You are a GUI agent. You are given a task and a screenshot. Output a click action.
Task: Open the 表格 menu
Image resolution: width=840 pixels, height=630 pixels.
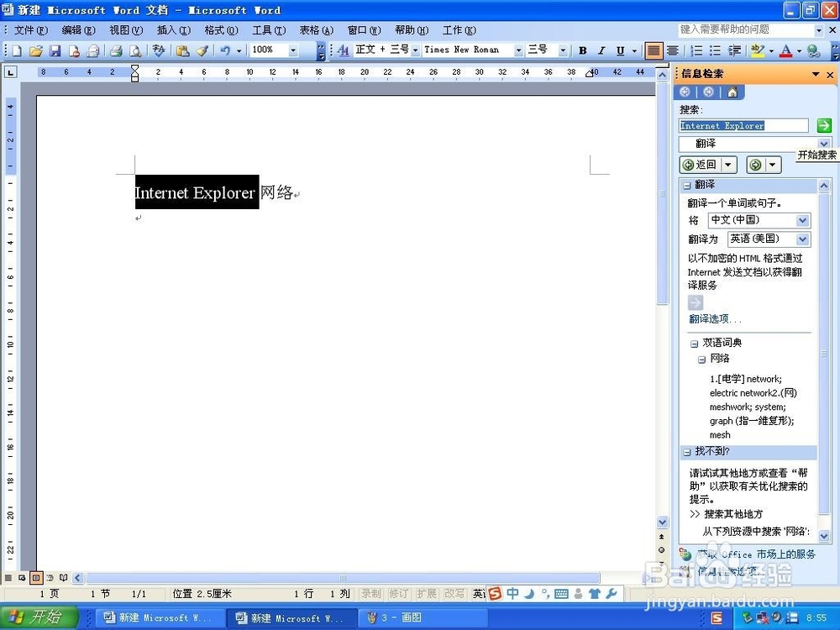click(x=316, y=30)
